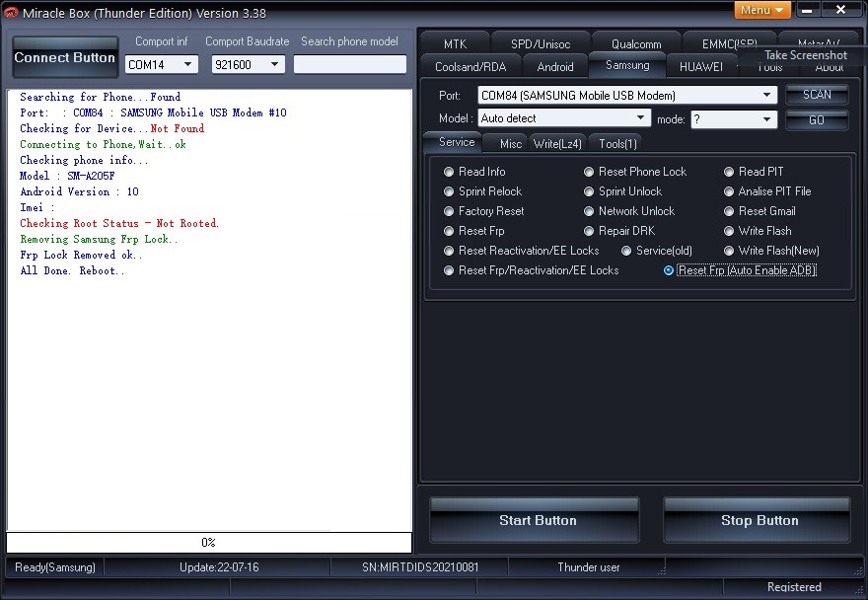The height and width of the screenshot is (600, 868).
Task: Click the Update:22-07-16 status text
Action: [219, 567]
